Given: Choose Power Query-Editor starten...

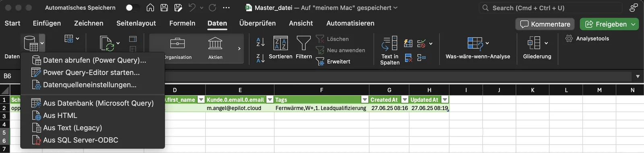Looking at the screenshot, I should pos(93,72).
